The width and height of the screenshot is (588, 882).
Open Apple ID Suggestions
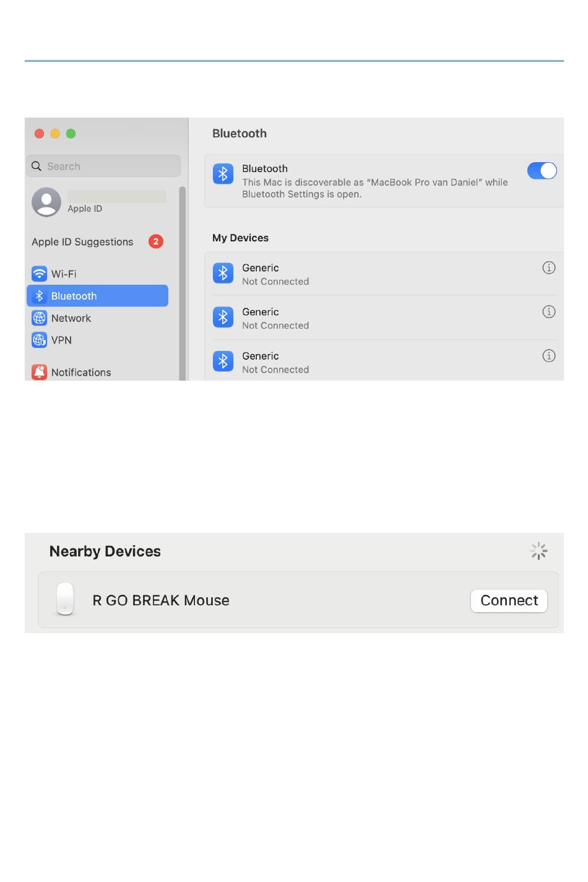click(x=82, y=242)
